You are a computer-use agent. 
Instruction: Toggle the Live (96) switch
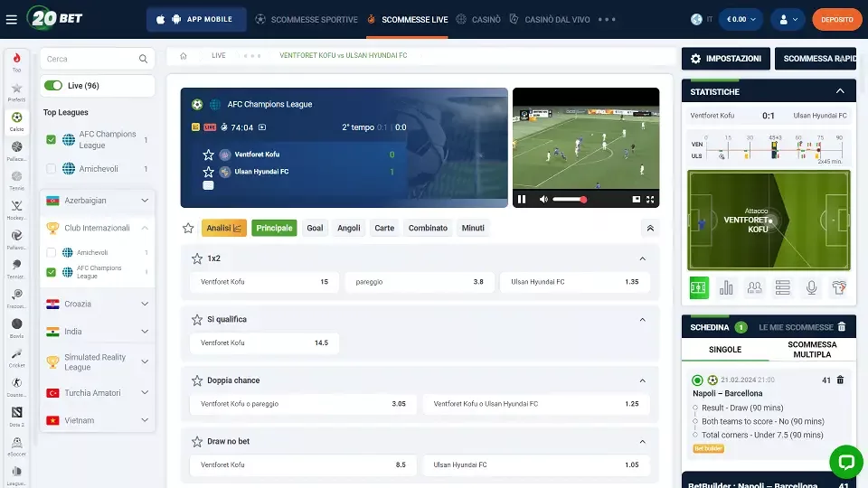click(x=53, y=86)
